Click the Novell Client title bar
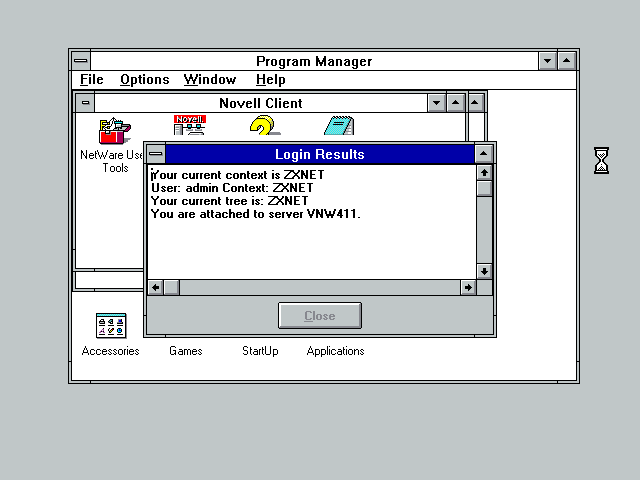The height and width of the screenshot is (480, 640). (x=261, y=103)
